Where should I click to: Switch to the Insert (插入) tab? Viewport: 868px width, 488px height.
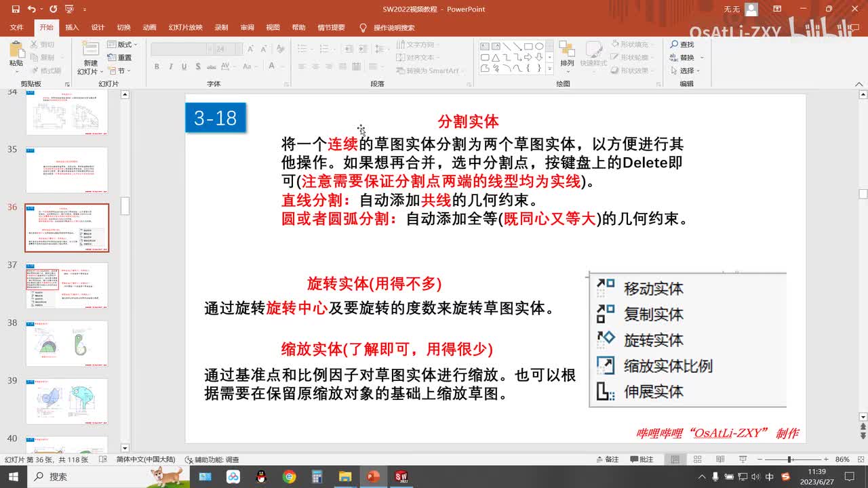[x=72, y=28]
